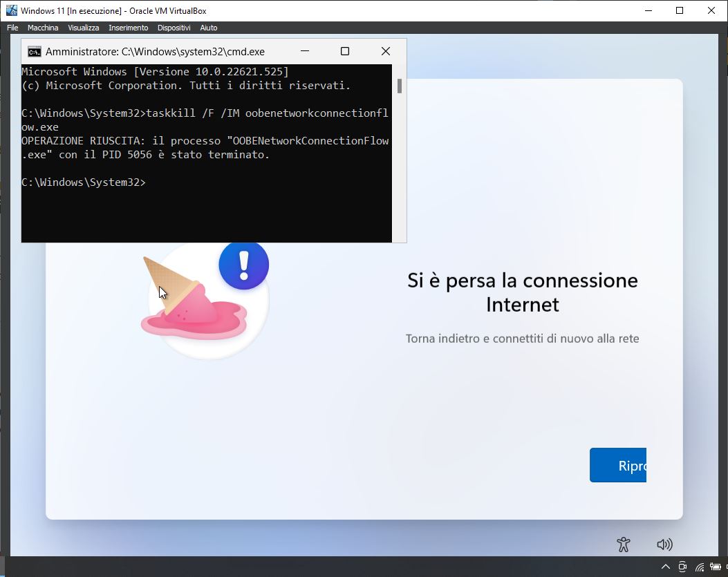Click the cmd window vertical scrollbar thumb
This screenshot has height=577, width=728.
[400, 86]
